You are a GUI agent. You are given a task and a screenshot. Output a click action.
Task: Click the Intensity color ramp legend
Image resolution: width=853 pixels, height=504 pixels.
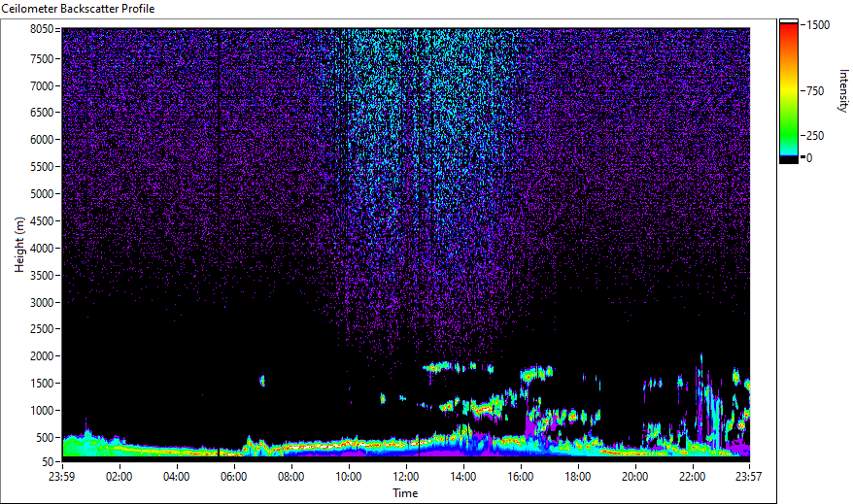coord(788,91)
